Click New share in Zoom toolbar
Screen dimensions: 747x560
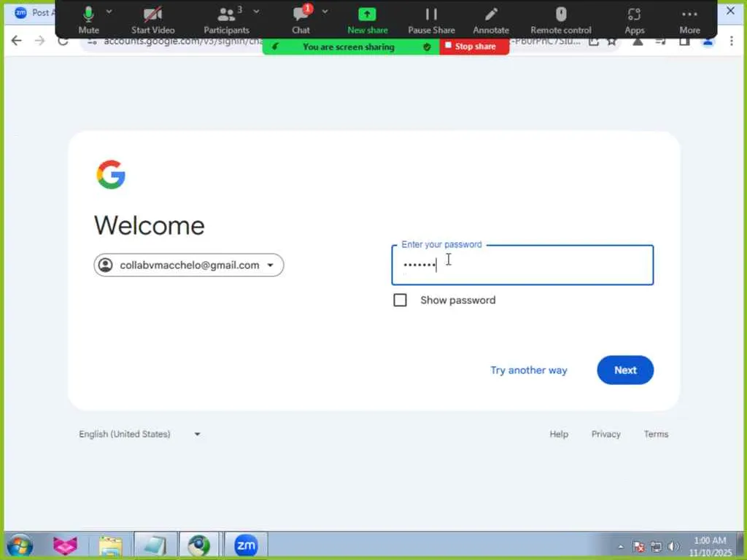pos(368,20)
